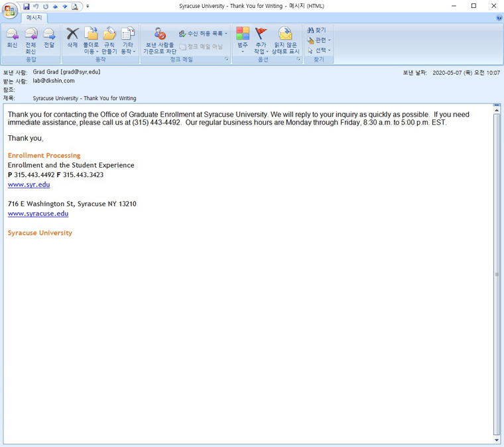Open www.syr.edu link

(29, 185)
